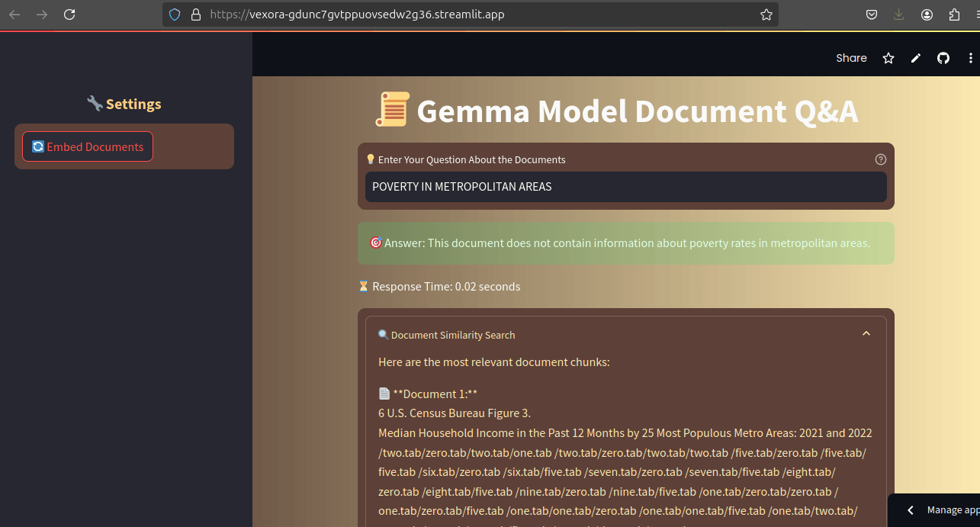Collapse the Document Similarity Search expander
The image size is (980, 527).
click(x=866, y=334)
